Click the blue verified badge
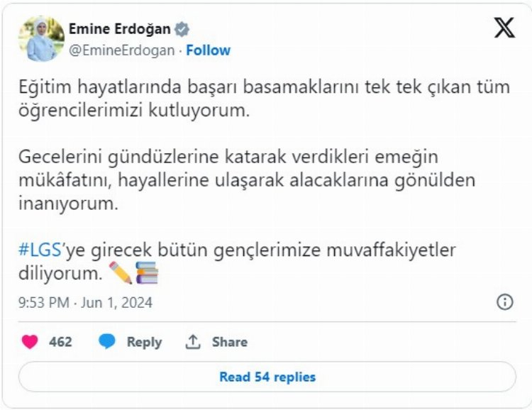This screenshot has height=410, width=532. [183, 29]
